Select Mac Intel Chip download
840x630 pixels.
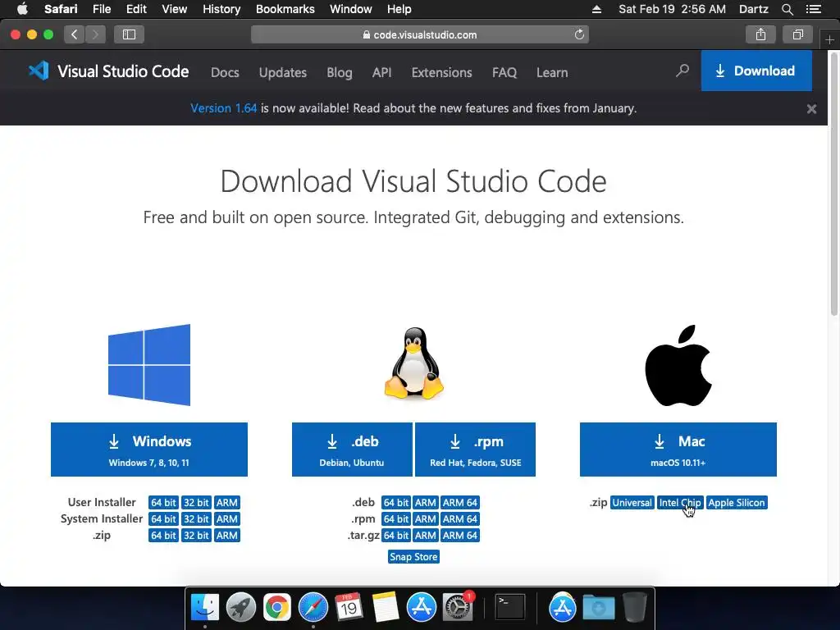[x=680, y=503]
